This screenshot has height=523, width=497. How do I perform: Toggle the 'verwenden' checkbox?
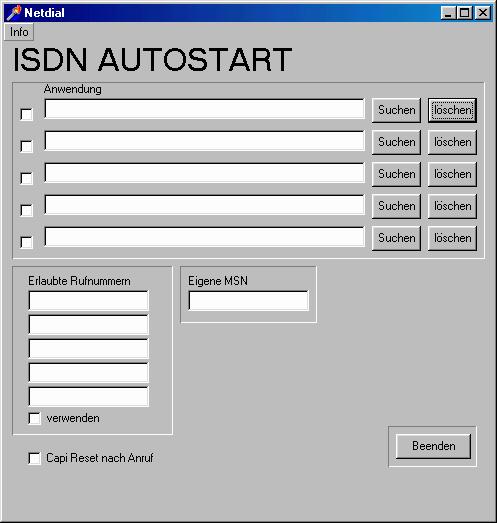34,418
